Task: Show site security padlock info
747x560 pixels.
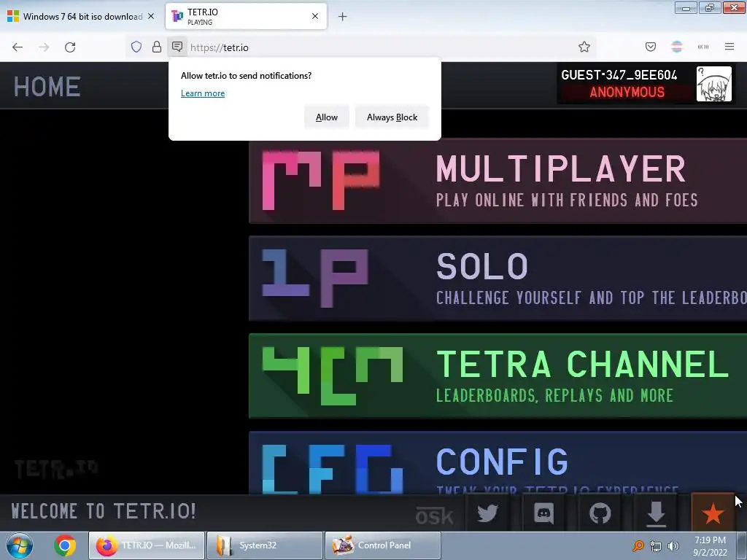Action: (x=156, y=47)
